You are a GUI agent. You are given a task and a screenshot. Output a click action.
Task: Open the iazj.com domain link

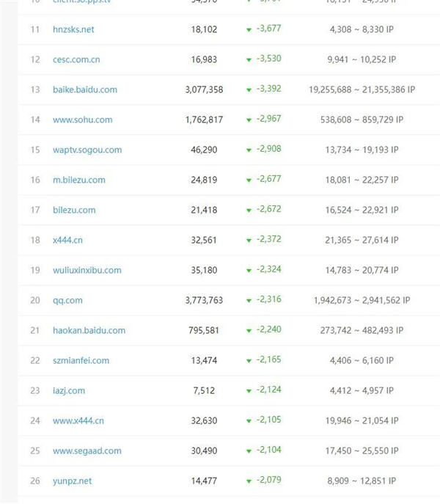[69, 390]
